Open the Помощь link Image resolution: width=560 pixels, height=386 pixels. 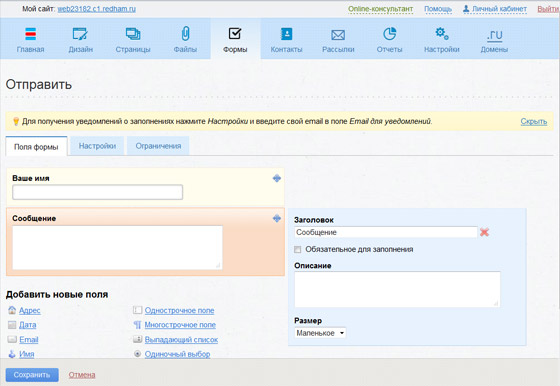(x=438, y=9)
